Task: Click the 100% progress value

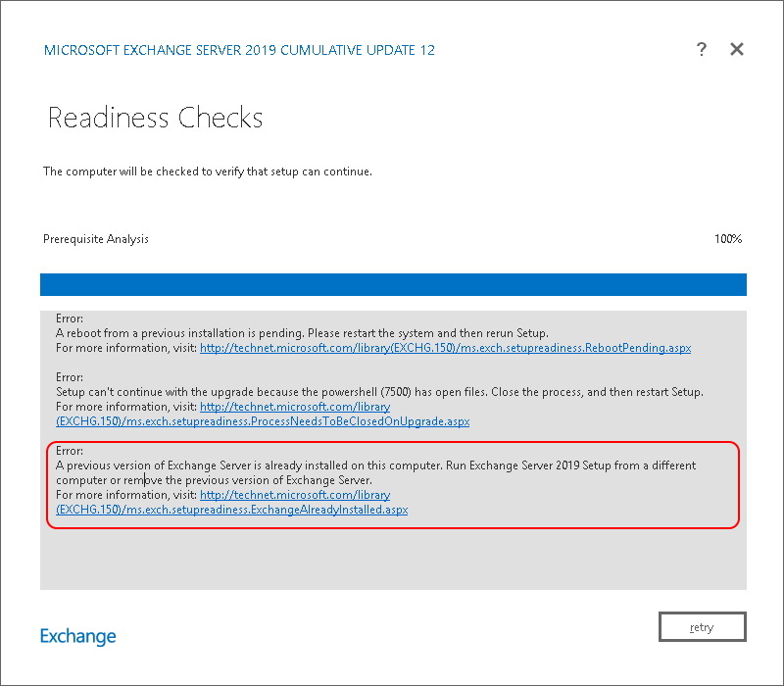Action: [x=728, y=239]
